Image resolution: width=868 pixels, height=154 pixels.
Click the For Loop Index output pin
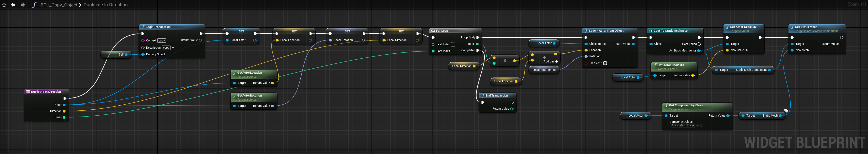click(477, 44)
